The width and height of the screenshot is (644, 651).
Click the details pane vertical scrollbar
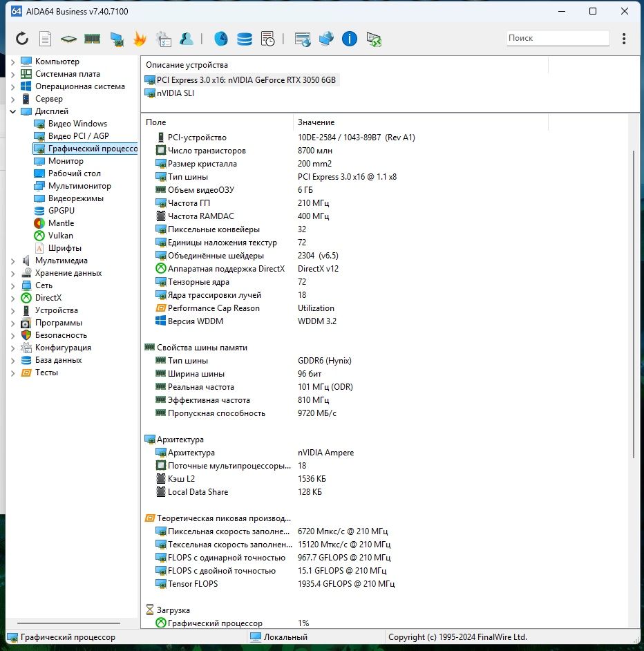point(634,304)
